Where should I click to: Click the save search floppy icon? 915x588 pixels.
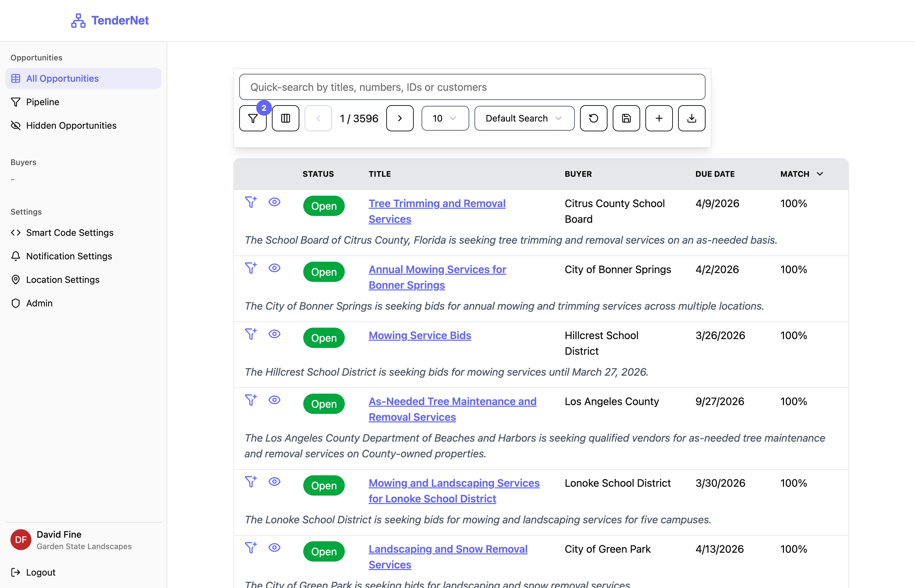(626, 118)
